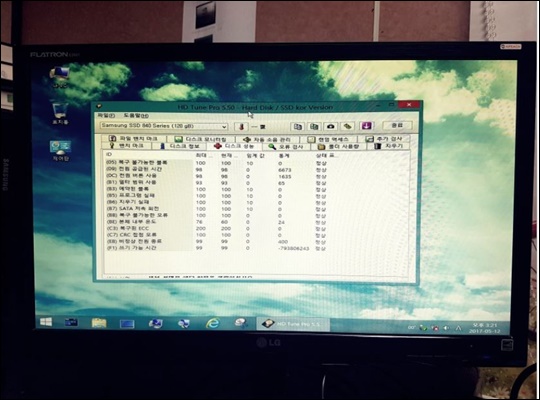Image resolution: width=540 pixels, height=400 pixels.
Task: Open File Explorer folder in taskbar
Action: (99, 323)
